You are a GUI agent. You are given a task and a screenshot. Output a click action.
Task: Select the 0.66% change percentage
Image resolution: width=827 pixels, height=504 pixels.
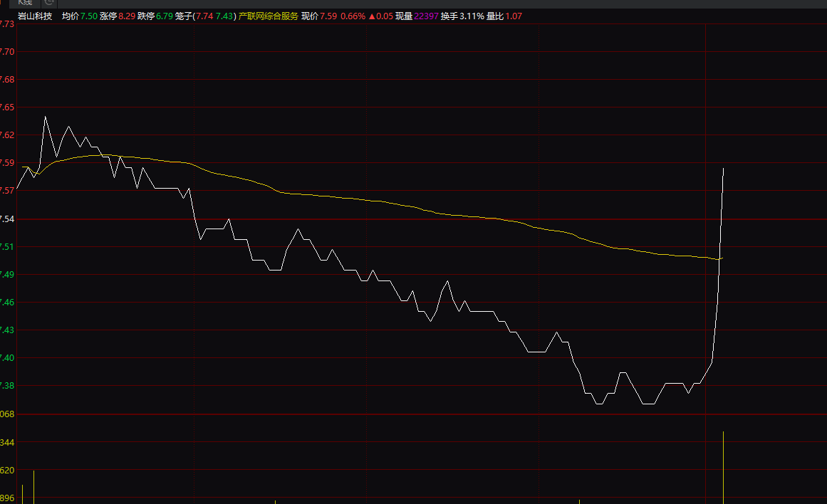353,16
